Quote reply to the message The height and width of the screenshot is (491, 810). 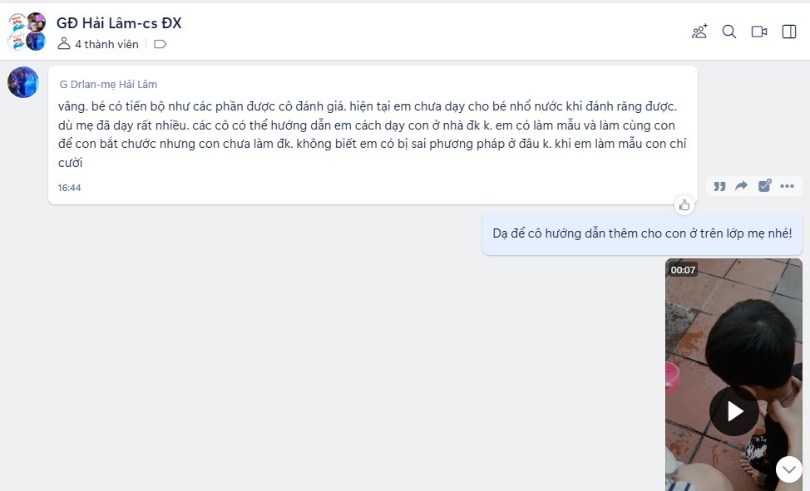tap(719, 186)
